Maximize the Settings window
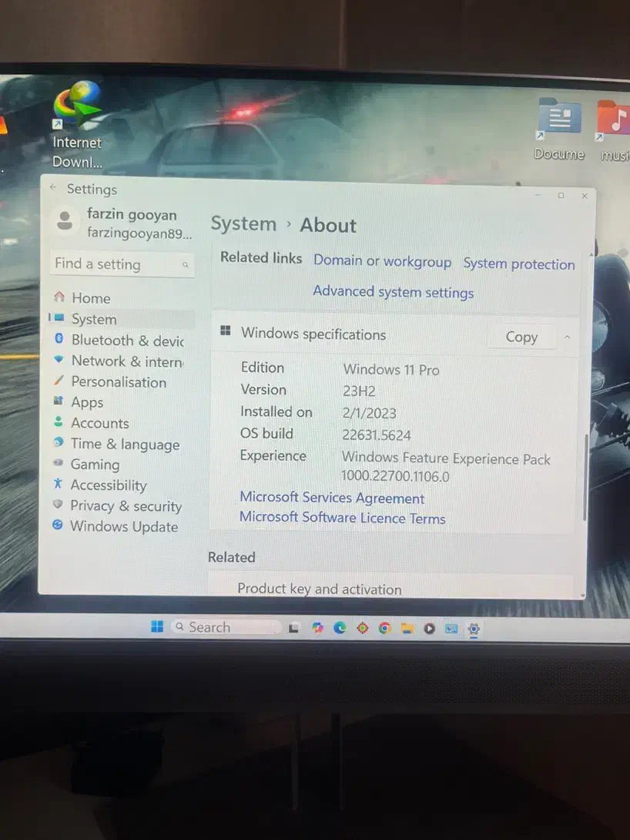Viewport: 630px width, 840px height. coord(561,195)
